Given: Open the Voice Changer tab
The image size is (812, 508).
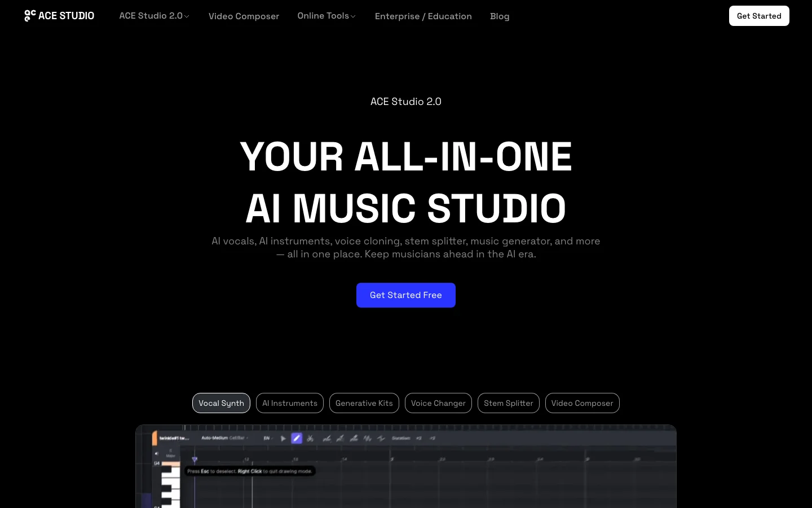Looking at the screenshot, I should pos(438,403).
